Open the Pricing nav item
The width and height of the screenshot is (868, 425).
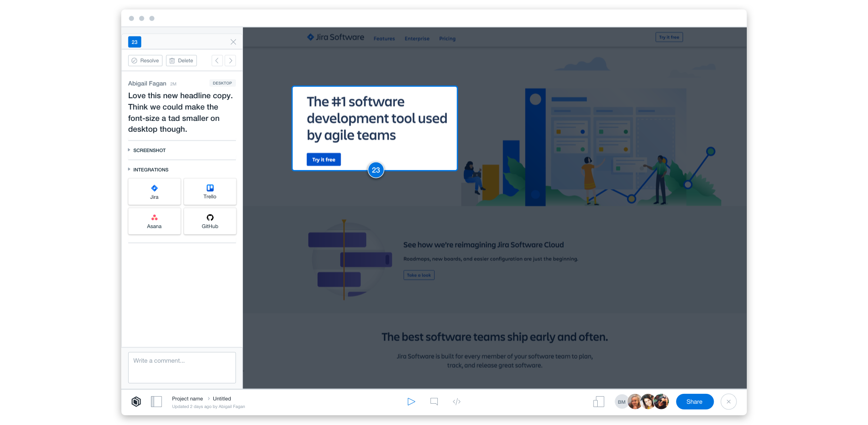[447, 39]
